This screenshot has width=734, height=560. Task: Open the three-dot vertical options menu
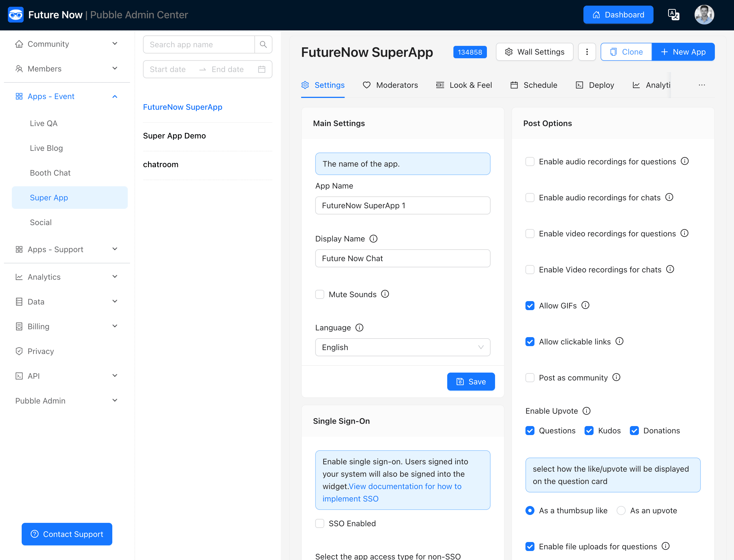point(587,52)
